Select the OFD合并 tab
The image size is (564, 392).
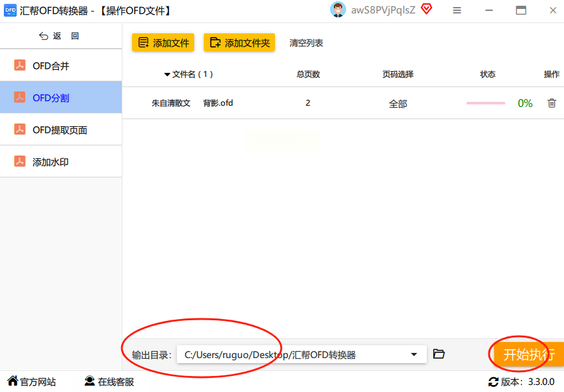[x=61, y=65]
